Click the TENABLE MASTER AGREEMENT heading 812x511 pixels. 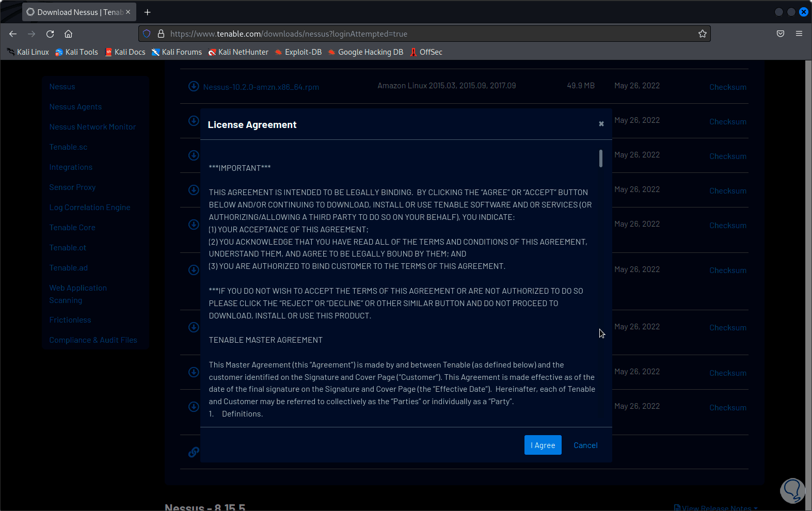coord(265,340)
